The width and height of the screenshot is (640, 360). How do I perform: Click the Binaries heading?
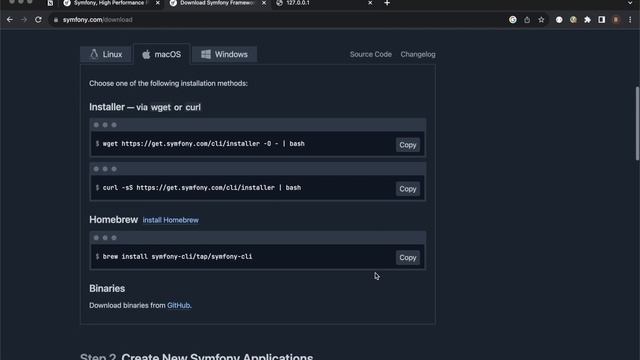pos(107,288)
